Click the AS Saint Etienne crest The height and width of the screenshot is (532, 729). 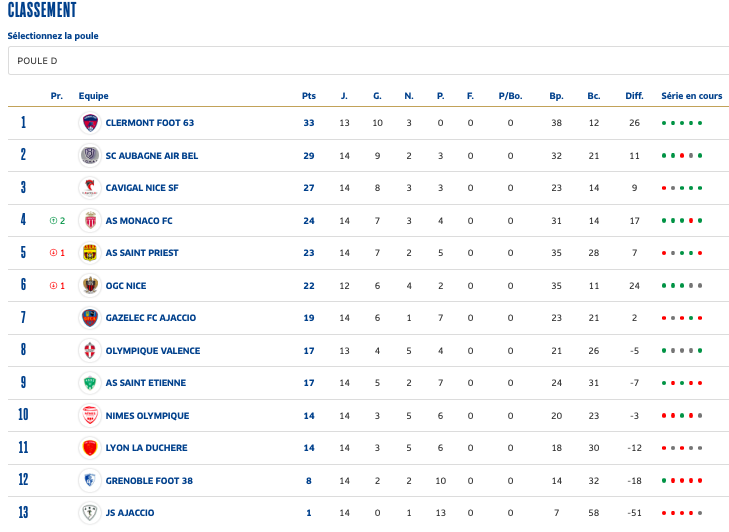[90, 383]
